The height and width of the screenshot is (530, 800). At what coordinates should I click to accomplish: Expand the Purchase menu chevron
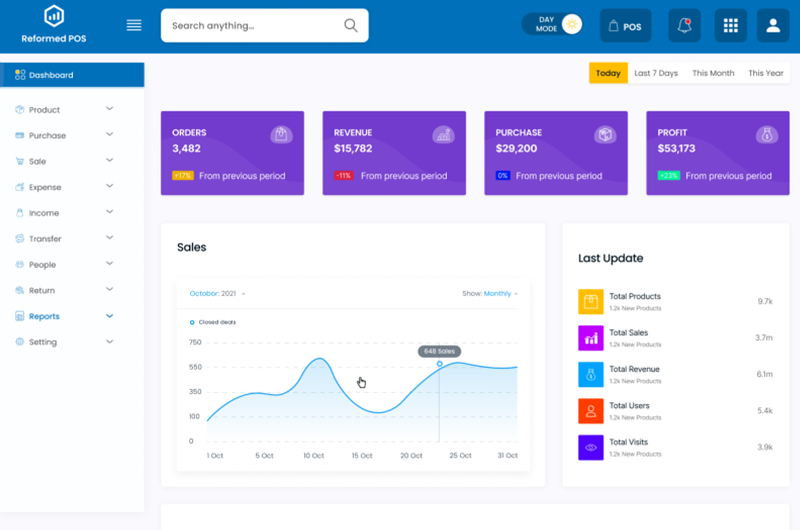click(109, 135)
